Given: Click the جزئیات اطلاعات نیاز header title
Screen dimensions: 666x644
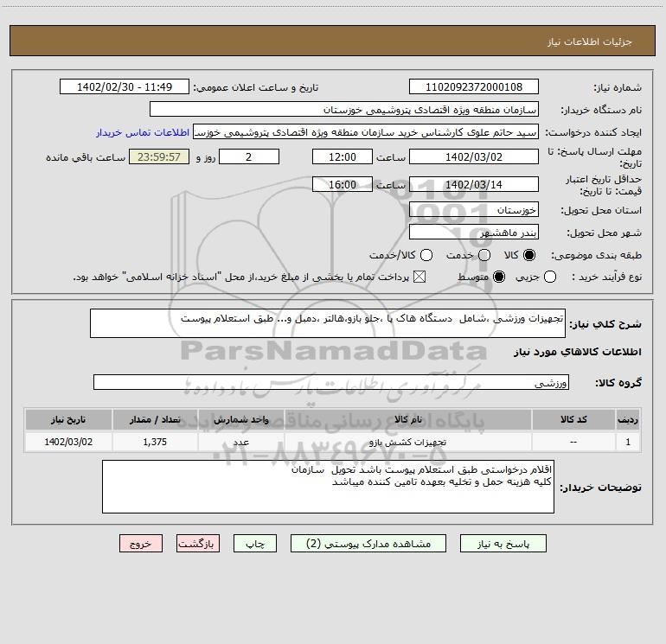Looking at the screenshot, I should point(590,41).
